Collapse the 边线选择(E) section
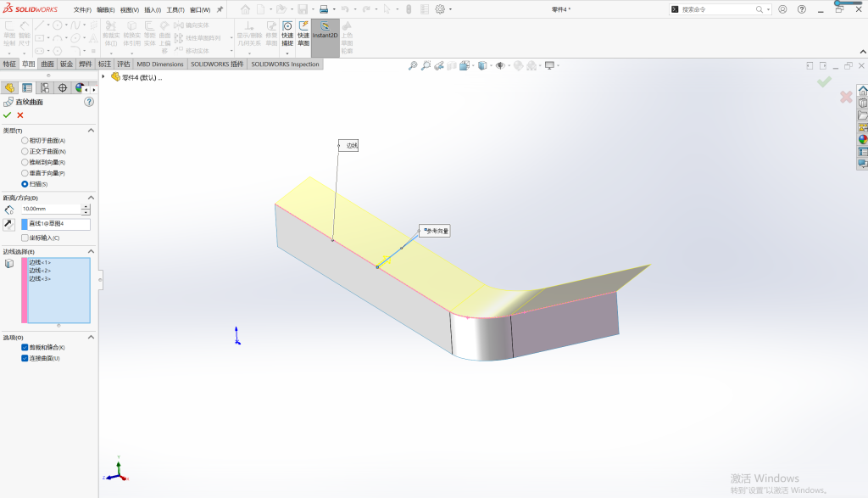 click(91, 251)
